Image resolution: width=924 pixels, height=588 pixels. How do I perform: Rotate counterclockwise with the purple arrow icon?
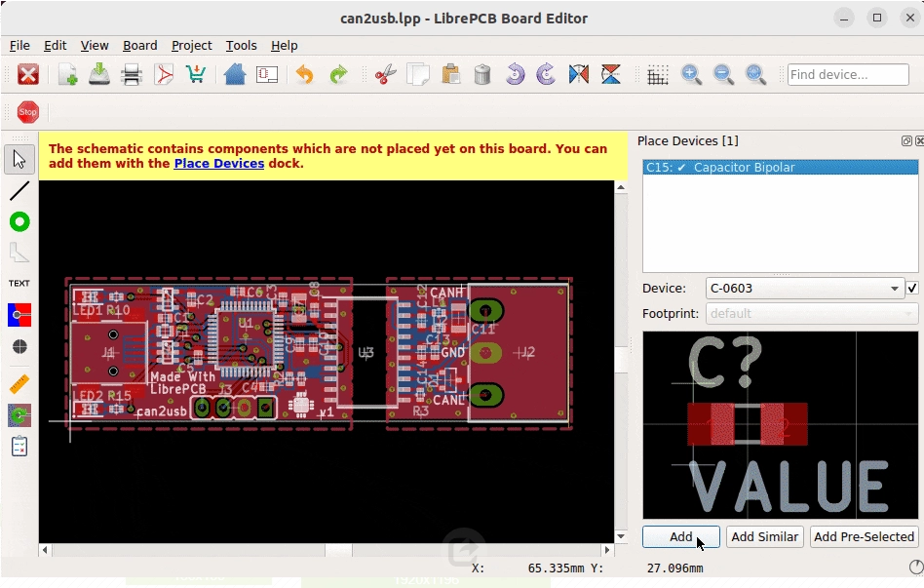click(x=515, y=75)
